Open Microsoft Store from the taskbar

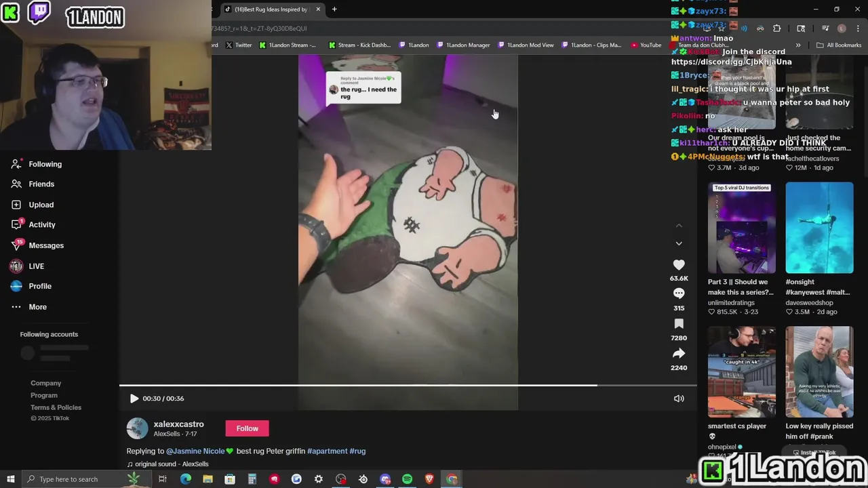point(230,479)
